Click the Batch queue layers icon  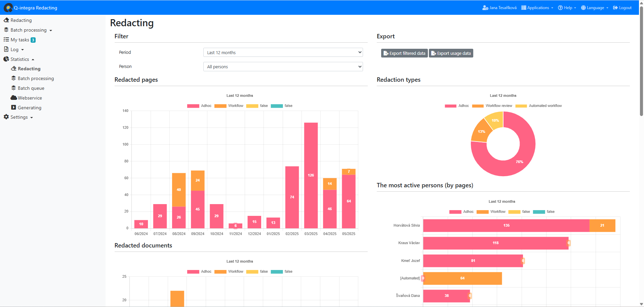coord(13,88)
